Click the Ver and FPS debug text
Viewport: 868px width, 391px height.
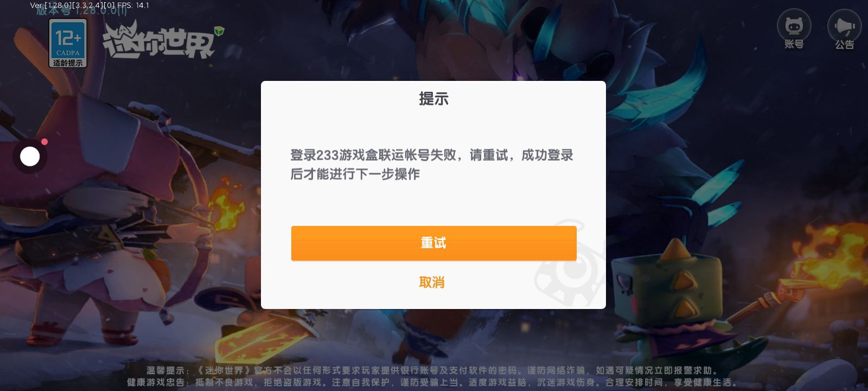(x=90, y=5)
